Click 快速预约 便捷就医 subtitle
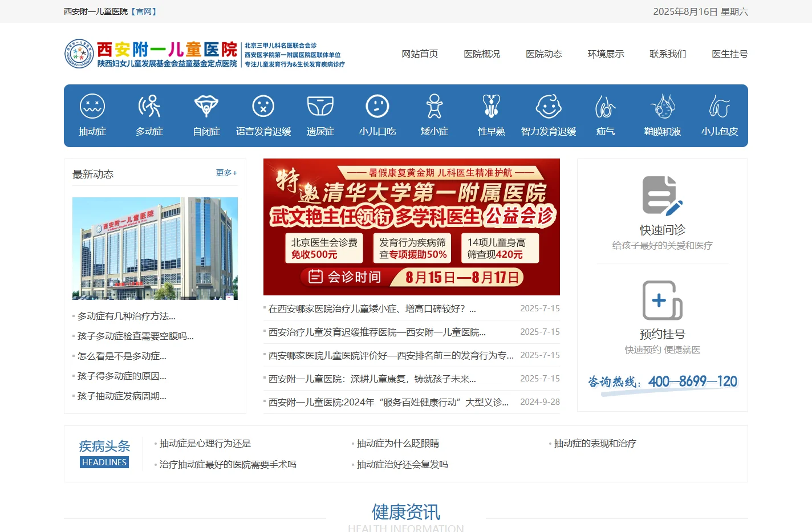The height and width of the screenshot is (532, 812). [662, 350]
